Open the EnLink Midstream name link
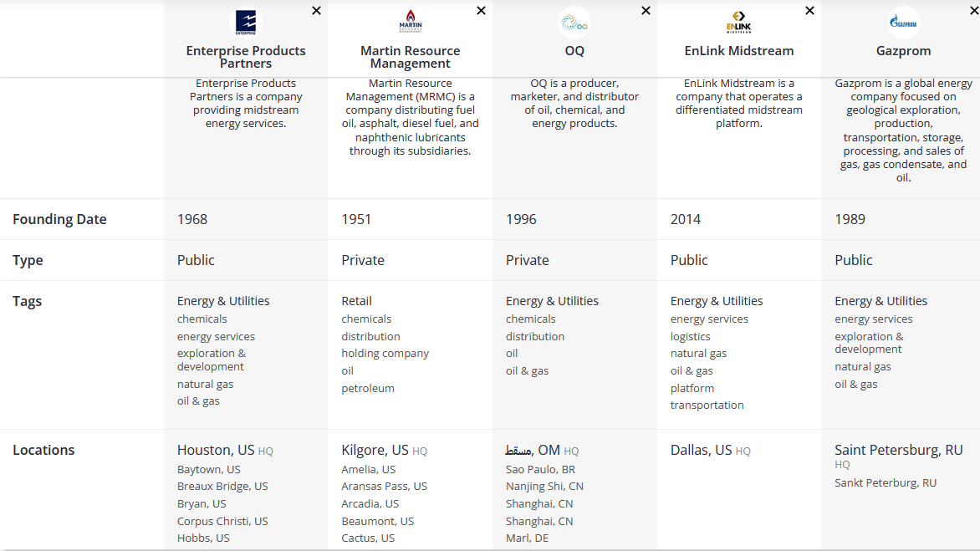The image size is (980, 551). [738, 51]
